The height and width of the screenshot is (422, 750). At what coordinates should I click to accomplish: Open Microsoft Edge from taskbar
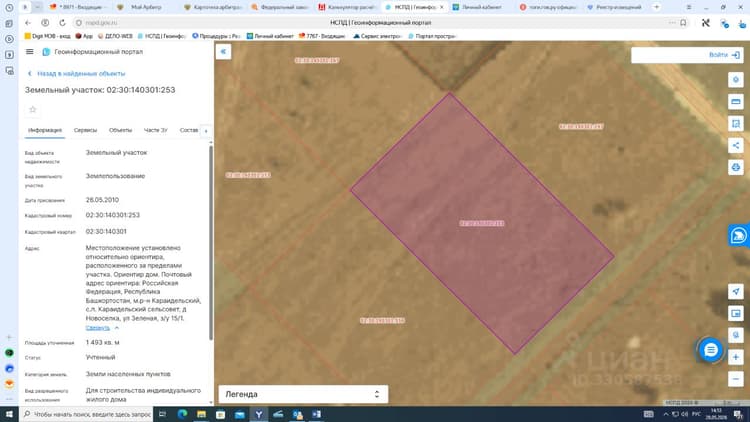[182, 414]
